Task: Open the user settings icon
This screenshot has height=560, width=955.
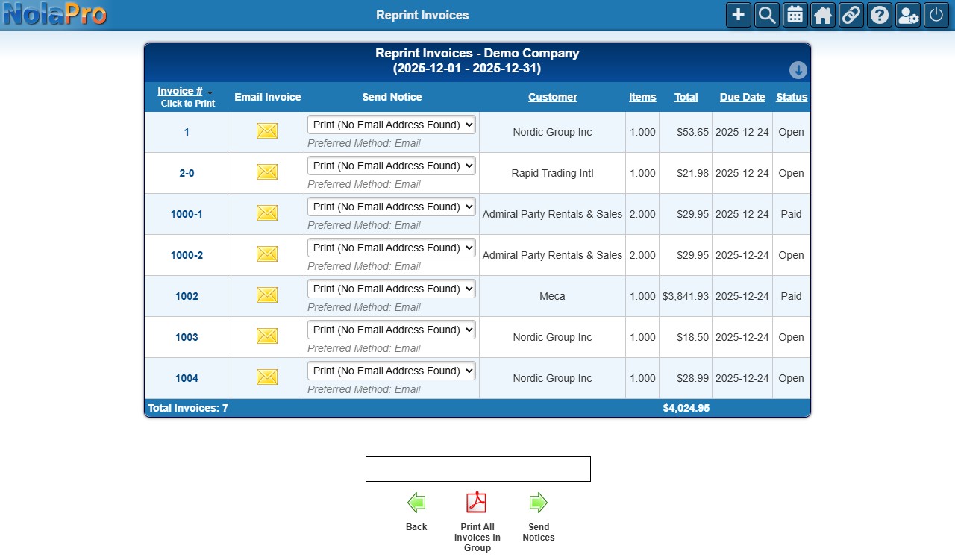Action: pos(908,15)
